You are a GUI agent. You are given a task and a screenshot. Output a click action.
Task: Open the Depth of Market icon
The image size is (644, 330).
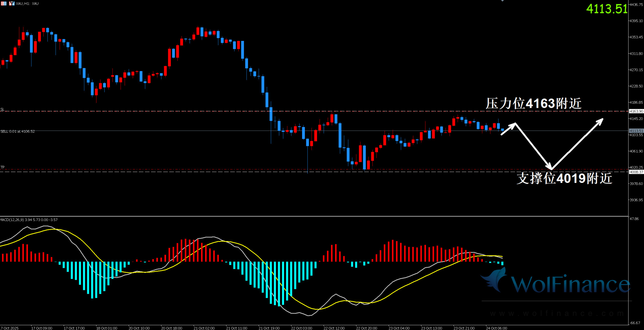[4, 3]
